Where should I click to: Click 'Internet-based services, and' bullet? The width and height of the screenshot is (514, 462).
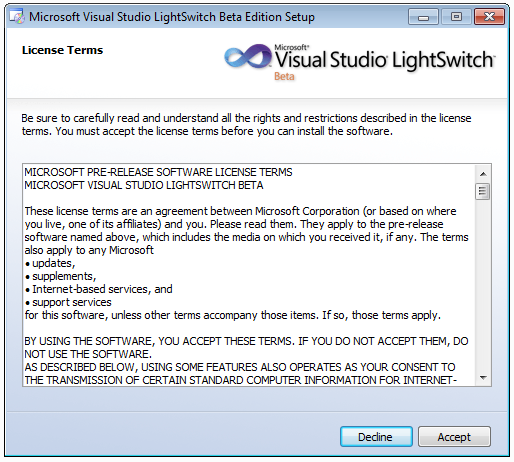point(99,289)
